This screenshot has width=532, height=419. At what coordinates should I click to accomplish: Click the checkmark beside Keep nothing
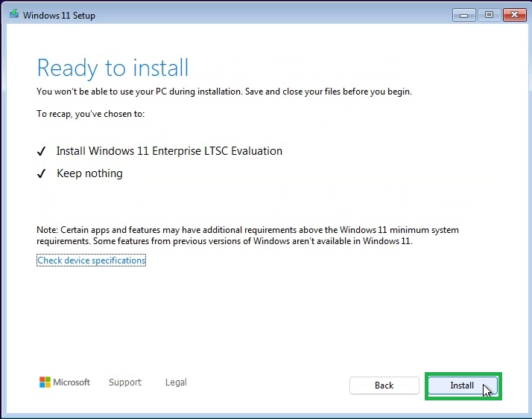point(42,173)
